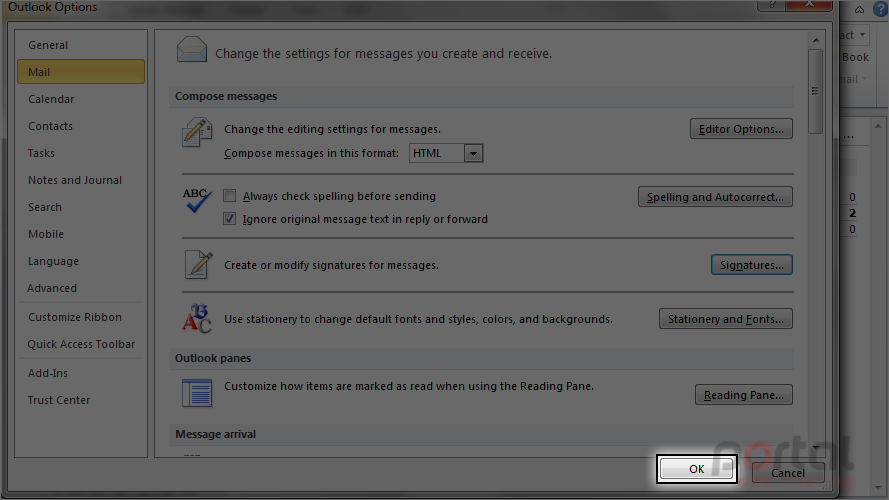Open the Signatures dialog
889x500 pixels.
coord(752,265)
